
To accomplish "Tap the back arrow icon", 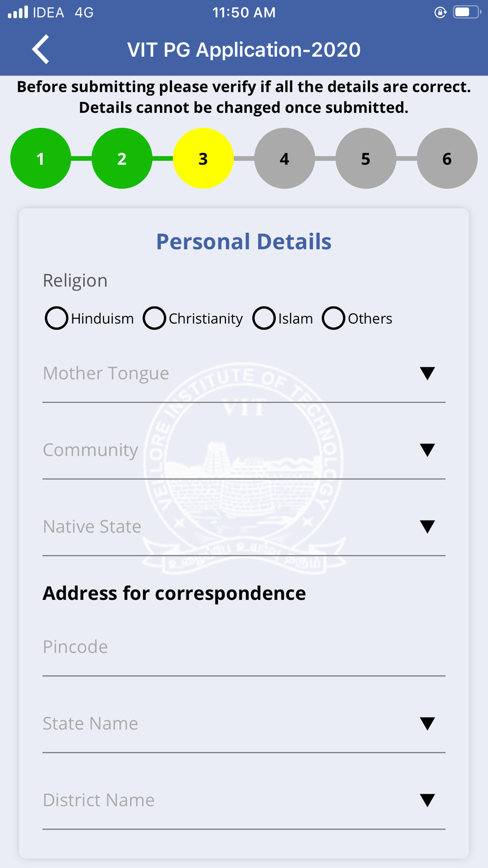I will 41,49.
